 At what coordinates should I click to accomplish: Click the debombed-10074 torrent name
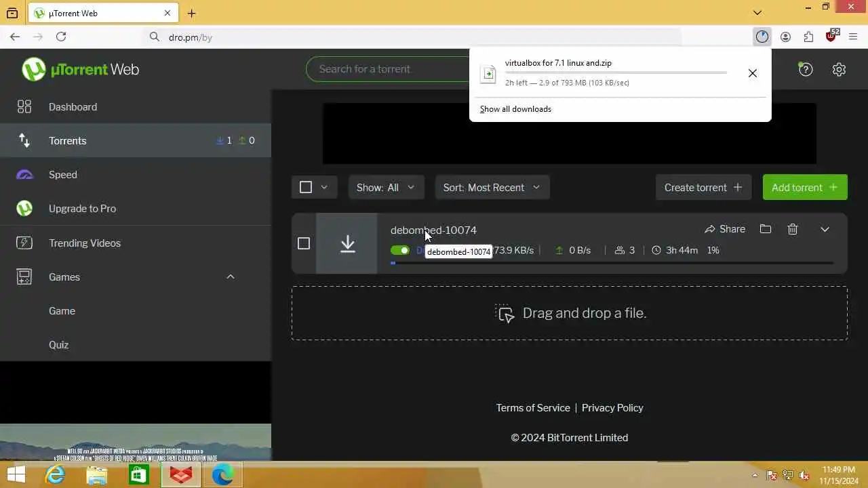433,230
